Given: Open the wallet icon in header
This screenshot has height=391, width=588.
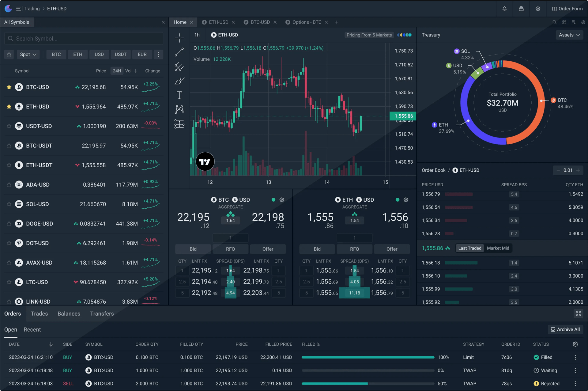Looking at the screenshot, I should [x=521, y=9].
